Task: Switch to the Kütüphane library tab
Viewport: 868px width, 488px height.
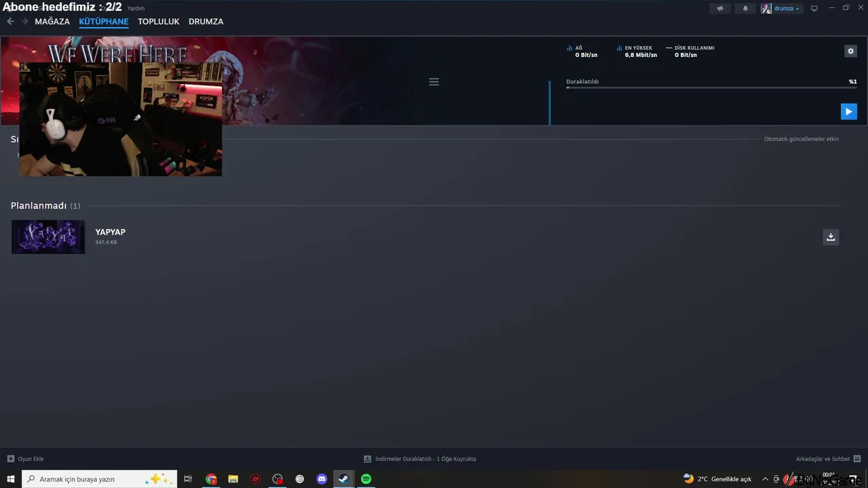Action: tap(104, 22)
